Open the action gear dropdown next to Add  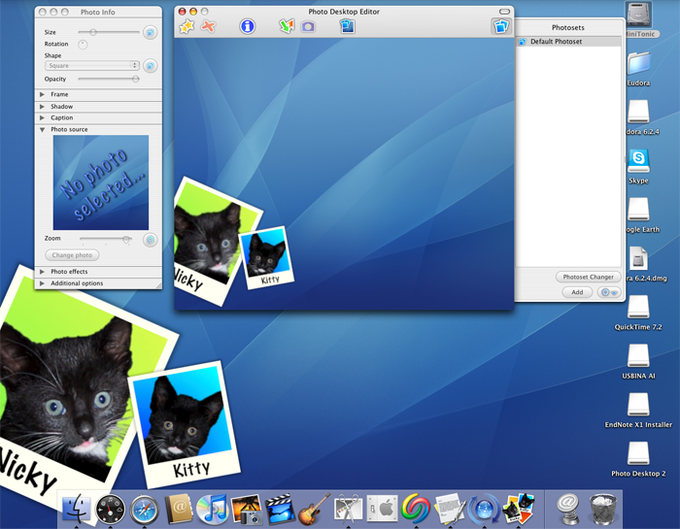pos(608,292)
